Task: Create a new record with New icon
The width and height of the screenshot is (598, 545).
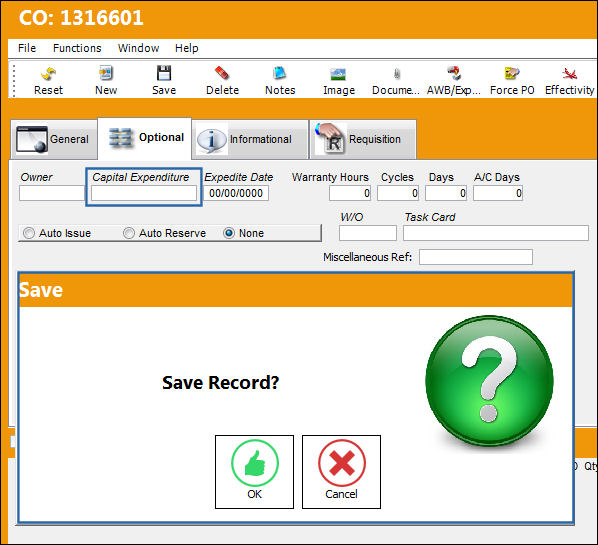Action: tap(106, 73)
